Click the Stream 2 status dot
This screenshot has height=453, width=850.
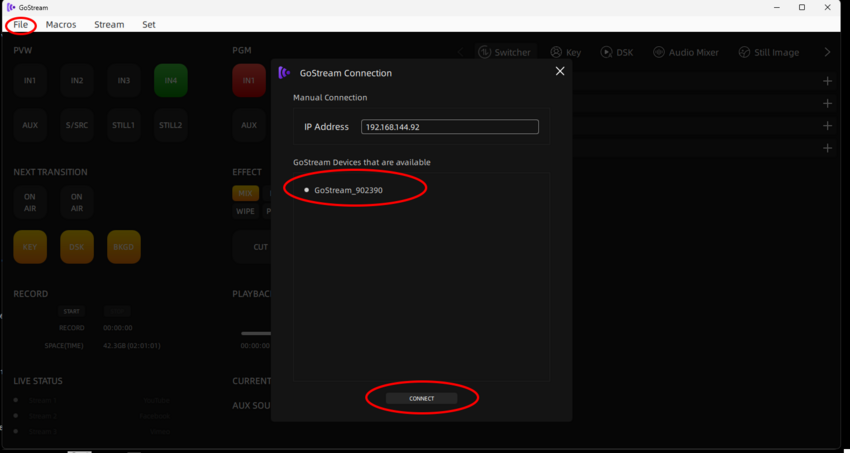16,416
